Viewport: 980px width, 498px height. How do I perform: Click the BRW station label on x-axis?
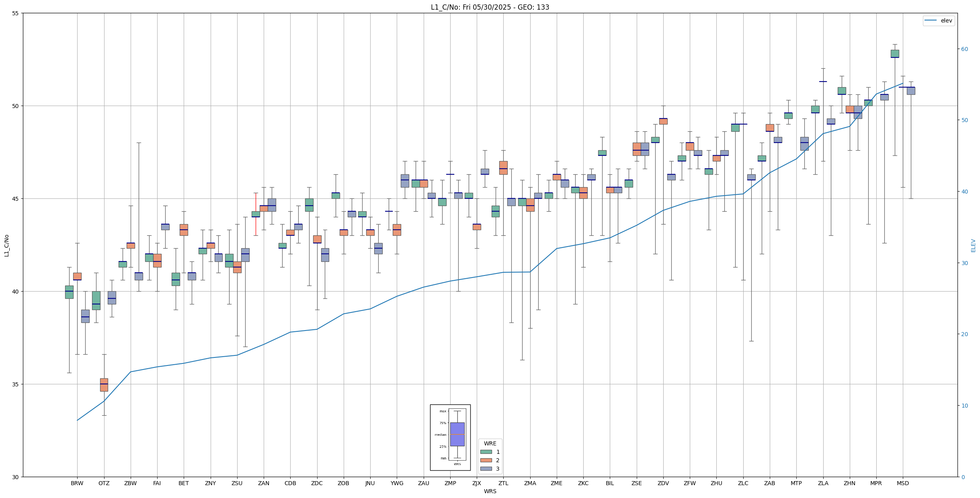(x=77, y=483)
